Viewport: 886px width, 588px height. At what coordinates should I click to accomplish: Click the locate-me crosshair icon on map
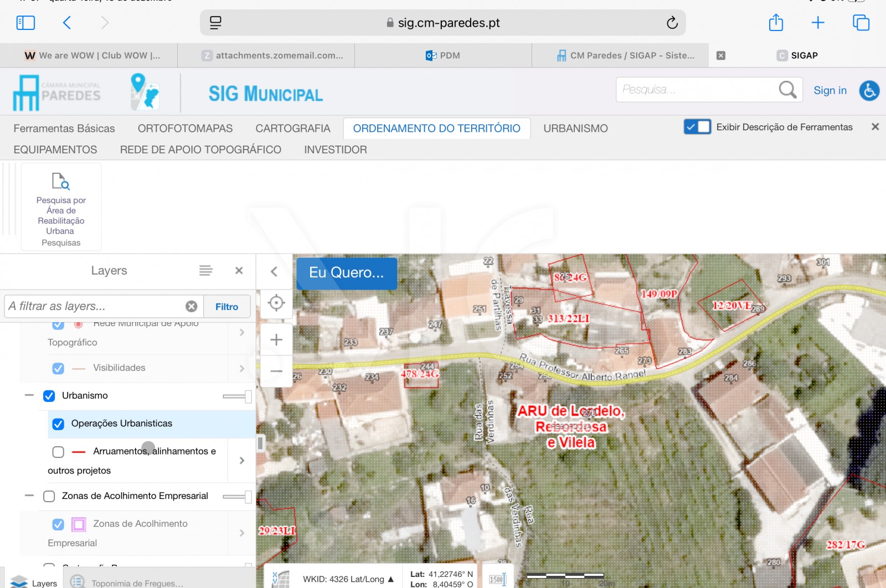[276, 303]
